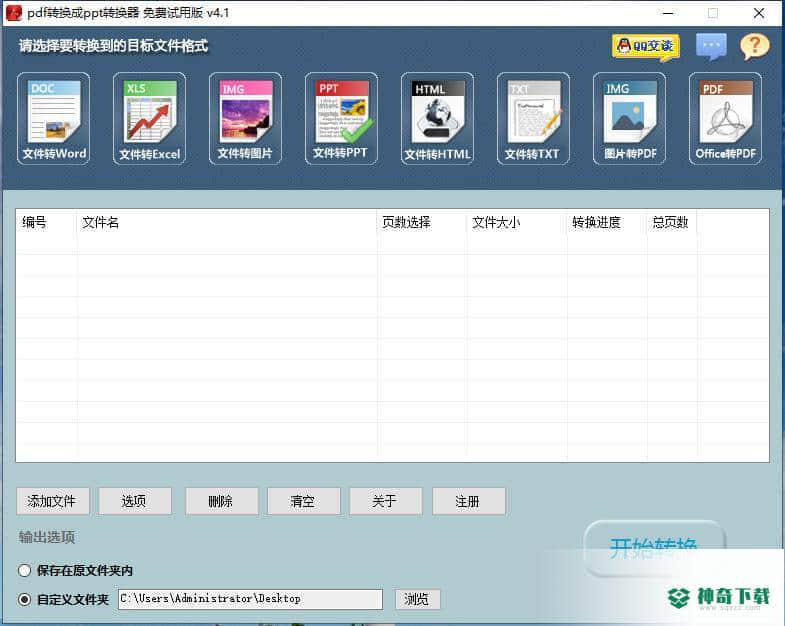Click the 文件名 column header

point(227,222)
